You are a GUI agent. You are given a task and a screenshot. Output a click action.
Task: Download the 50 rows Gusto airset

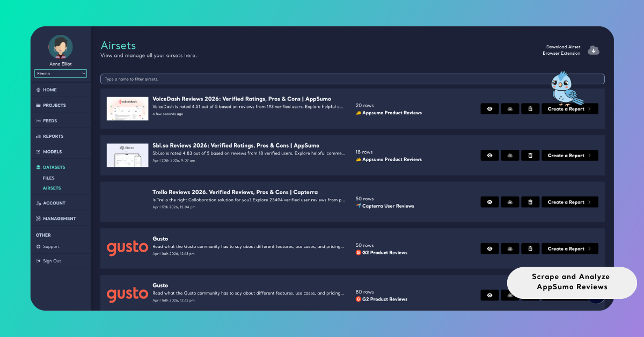click(510, 249)
